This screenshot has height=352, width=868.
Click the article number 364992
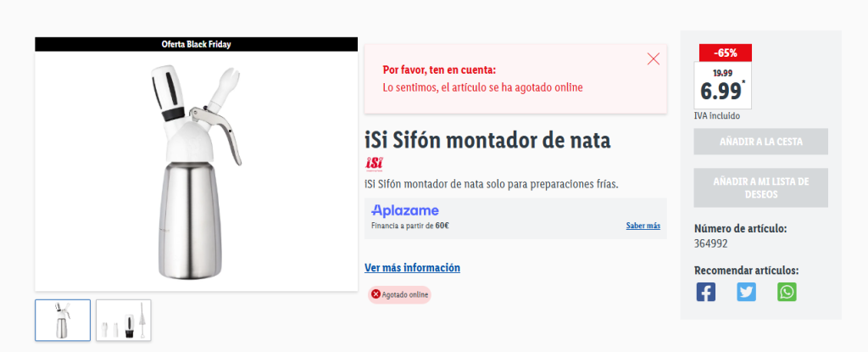point(711,243)
